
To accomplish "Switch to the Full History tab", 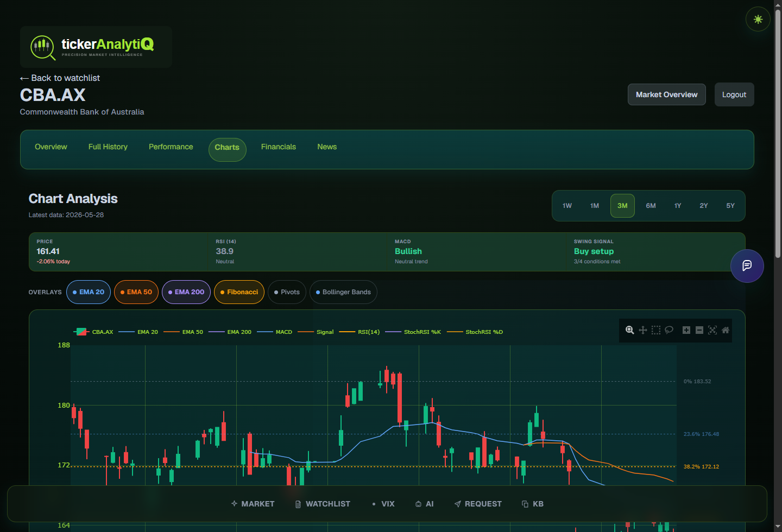I will [108, 147].
